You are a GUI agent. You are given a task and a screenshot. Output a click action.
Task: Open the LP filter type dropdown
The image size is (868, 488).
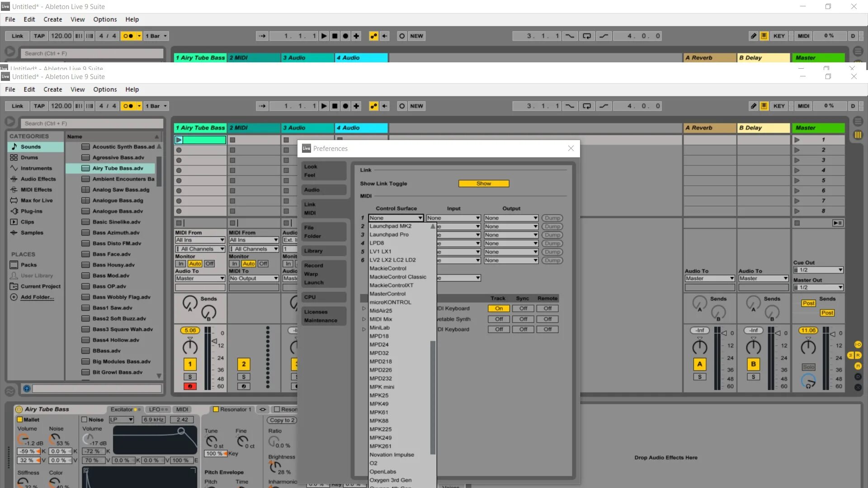point(121,419)
